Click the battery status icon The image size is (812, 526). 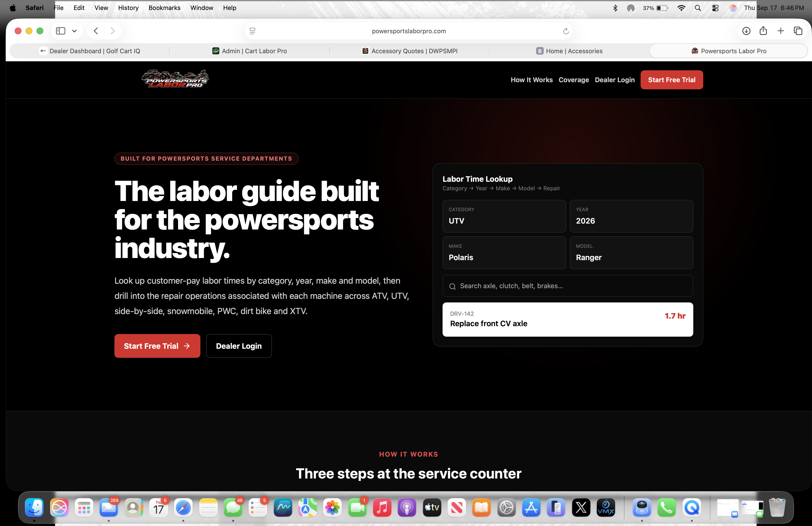(x=662, y=8)
